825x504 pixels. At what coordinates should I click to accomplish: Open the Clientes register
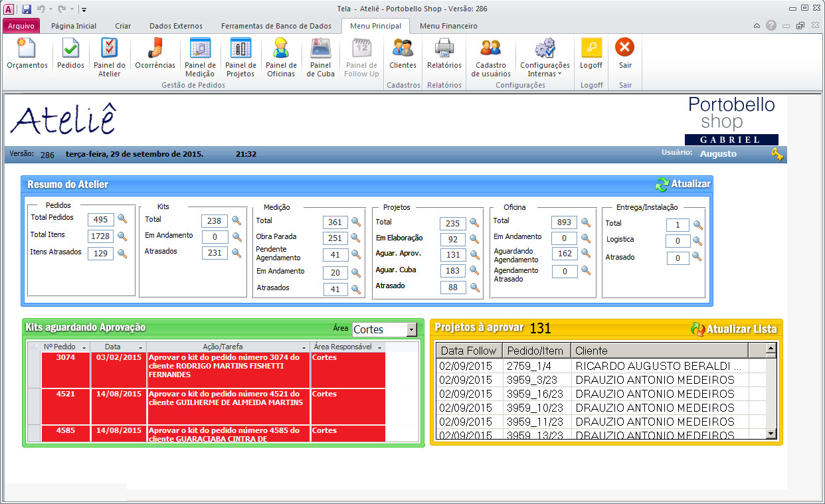403,53
